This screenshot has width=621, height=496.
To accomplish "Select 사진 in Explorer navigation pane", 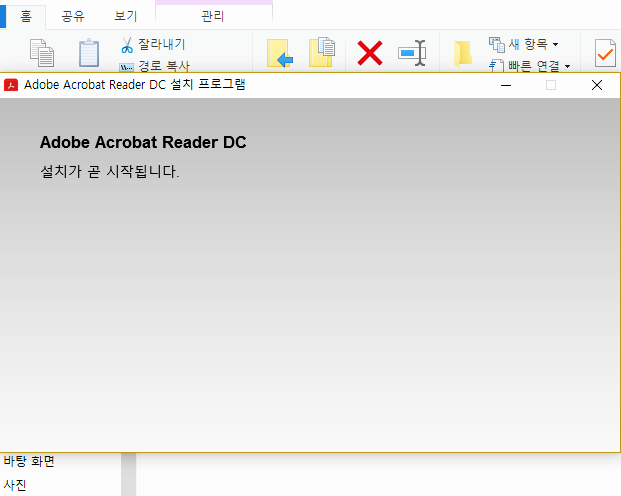I will [x=15, y=485].
